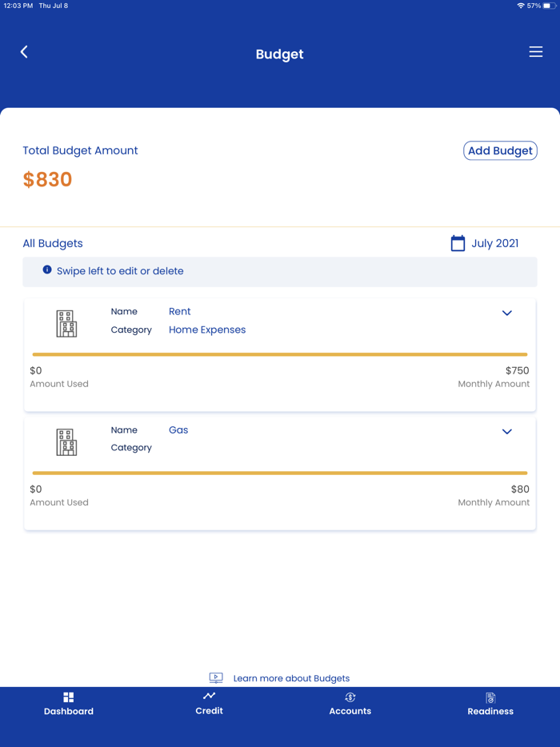Go to the Accounts tab
The width and height of the screenshot is (560, 747).
tap(350, 703)
